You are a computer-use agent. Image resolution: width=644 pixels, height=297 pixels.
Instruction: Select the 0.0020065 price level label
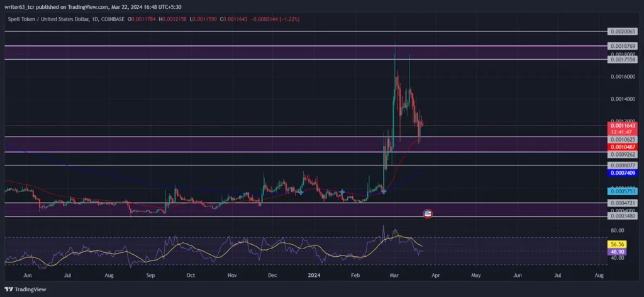(623, 31)
